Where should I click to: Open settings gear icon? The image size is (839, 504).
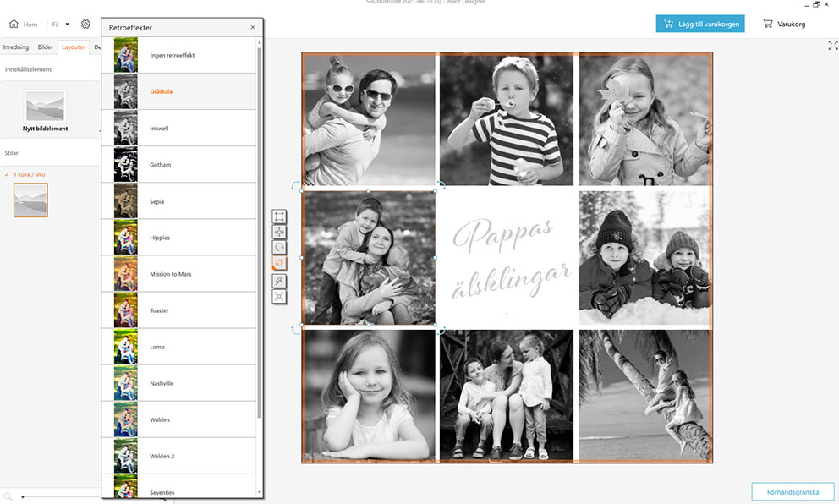(x=85, y=24)
